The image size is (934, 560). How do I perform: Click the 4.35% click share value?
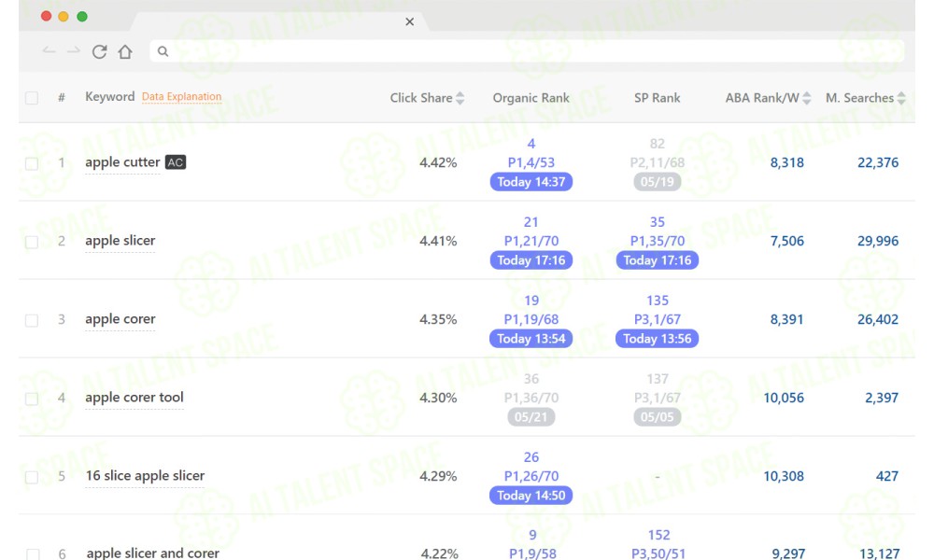[x=438, y=319]
